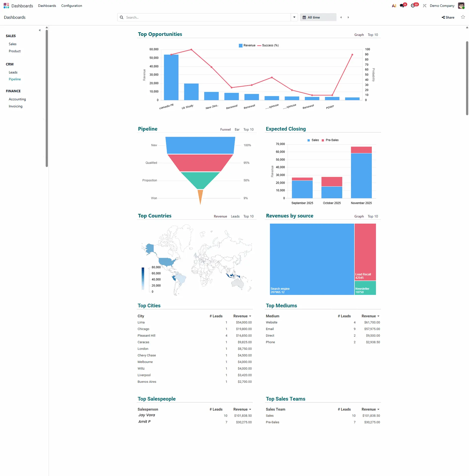Open the chat messages icon with badge 9
This screenshot has height=476, width=469.
click(402, 6)
